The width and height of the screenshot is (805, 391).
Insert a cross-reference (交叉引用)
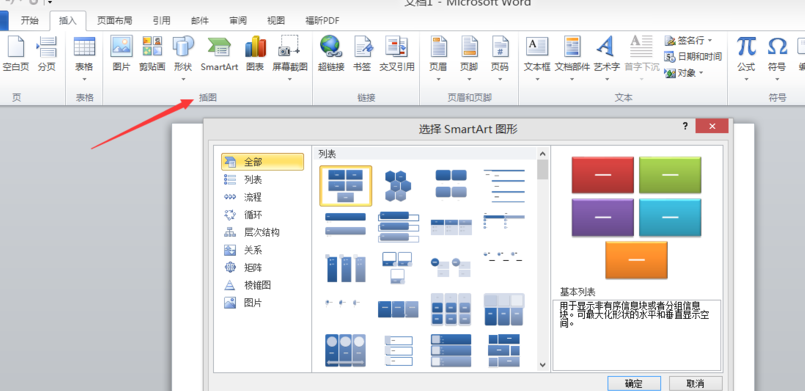(x=397, y=54)
